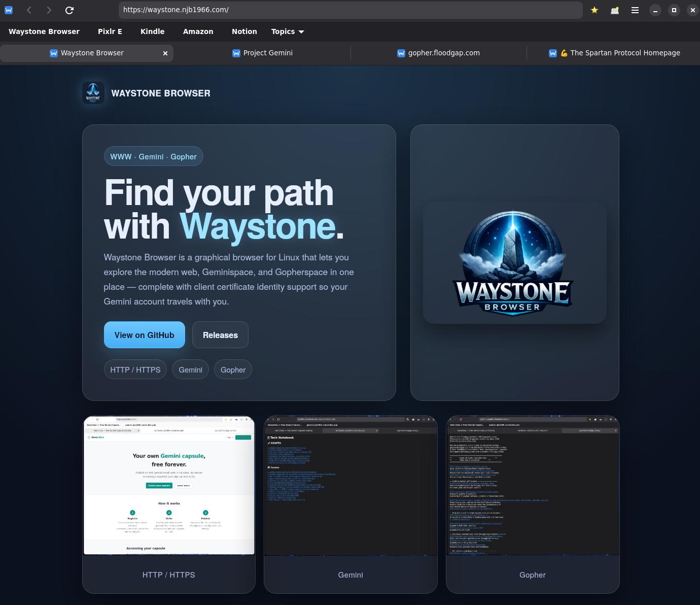Viewport: 700px width, 605px height.
Task: Switch to the gopher.floodgap.com tab
Action: (x=438, y=53)
